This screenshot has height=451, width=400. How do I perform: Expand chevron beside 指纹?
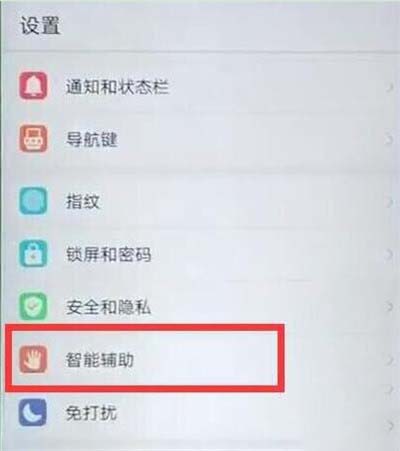tap(389, 202)
